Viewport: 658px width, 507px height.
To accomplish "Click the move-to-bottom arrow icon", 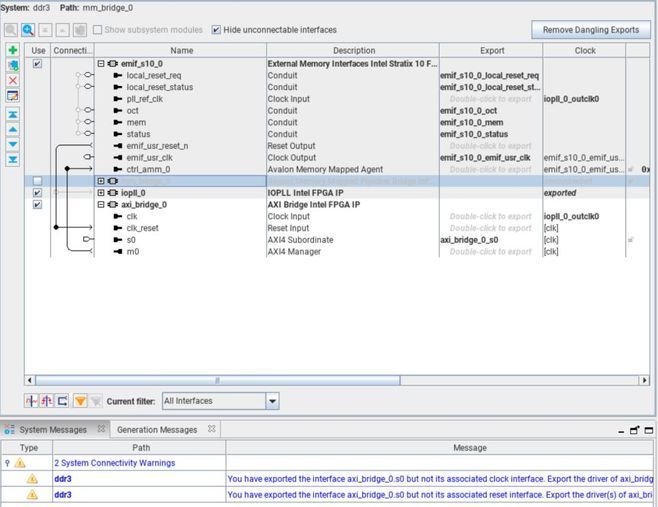I will pos(13,159).
